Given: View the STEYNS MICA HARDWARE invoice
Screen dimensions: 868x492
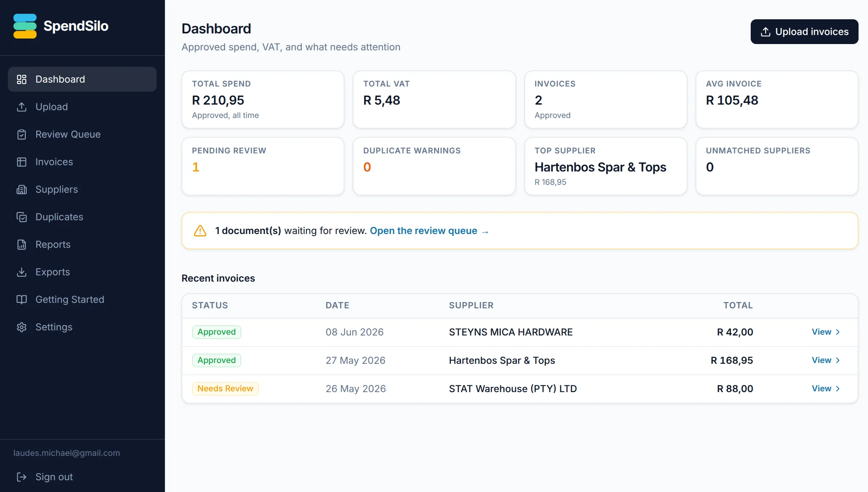Looking at the screenshot, I should click(x=826, y=332).
